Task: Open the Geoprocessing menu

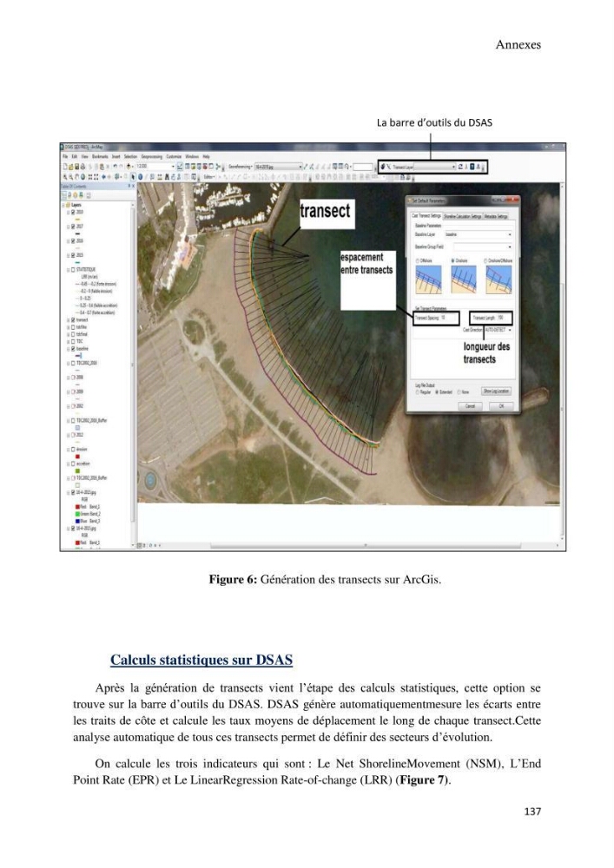Action: click(x=152, y=156)
